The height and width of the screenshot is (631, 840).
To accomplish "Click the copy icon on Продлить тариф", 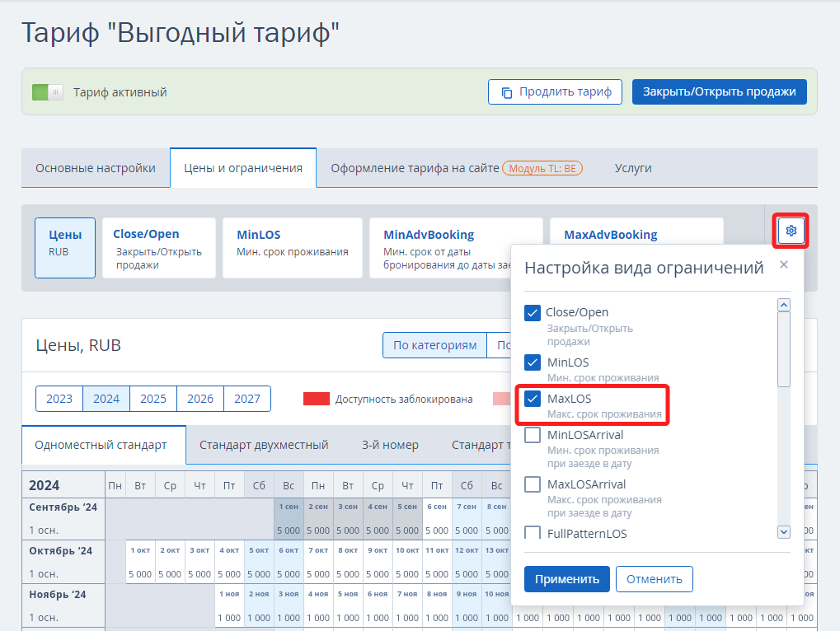I will [x=507, y=92].
